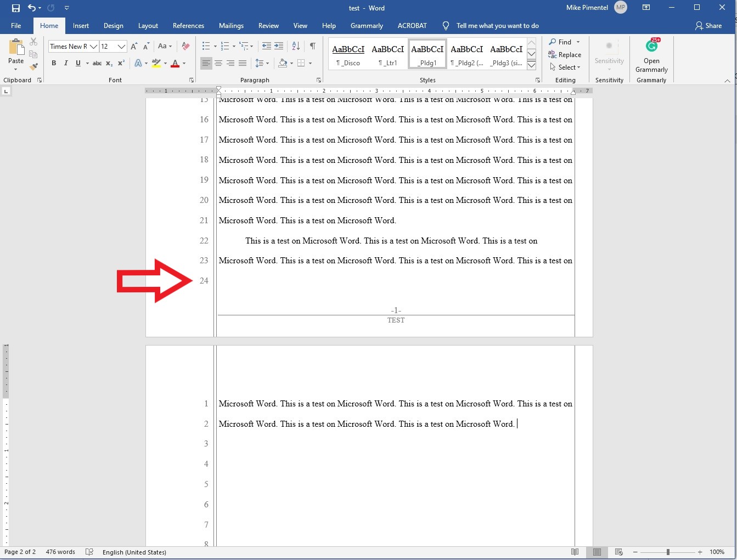Select the Format Painter brush
This screenshot has height=560, width=737.
click(33, 66)
